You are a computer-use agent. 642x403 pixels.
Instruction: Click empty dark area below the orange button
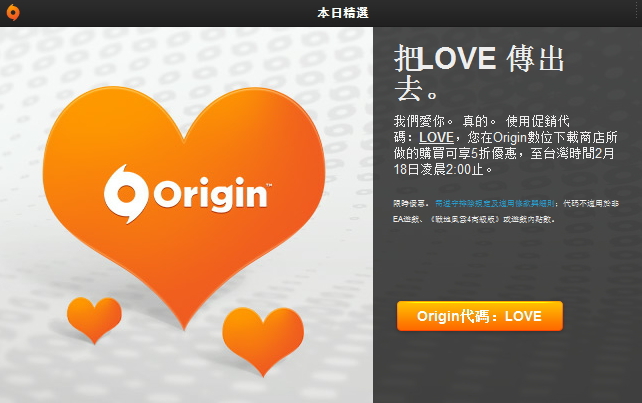[508, 369]
